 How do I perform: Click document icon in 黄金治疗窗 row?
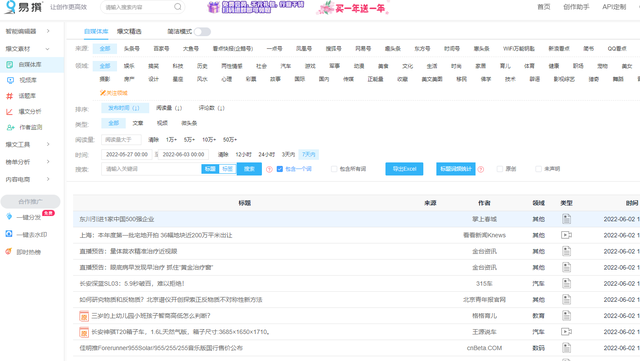coord(566,267)
